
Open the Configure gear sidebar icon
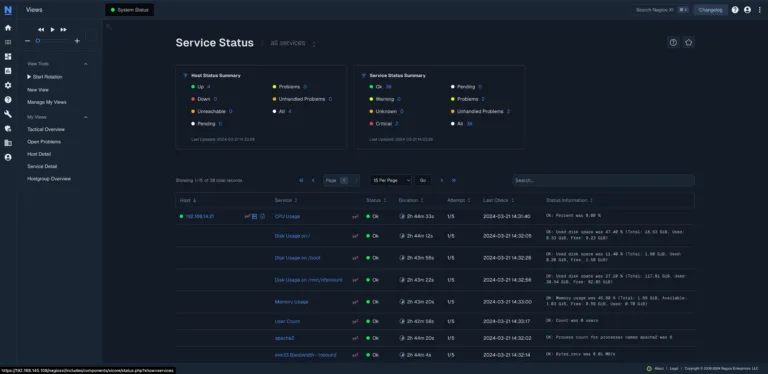point(8,85)
